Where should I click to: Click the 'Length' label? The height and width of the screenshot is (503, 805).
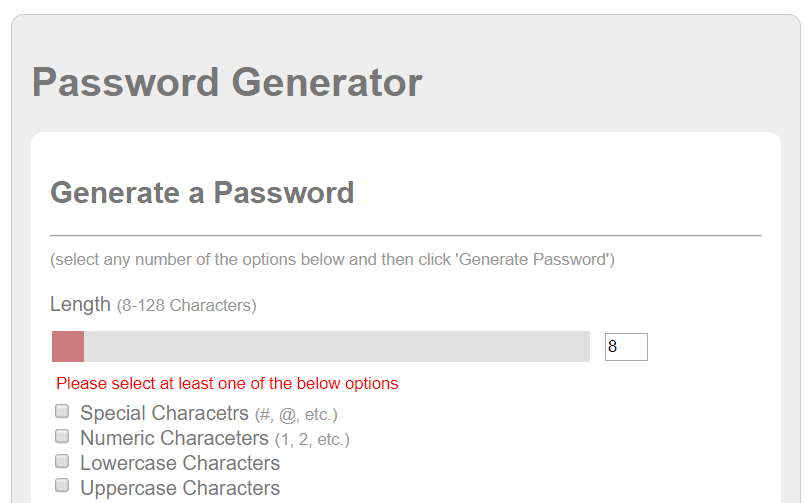click(80, 304)
